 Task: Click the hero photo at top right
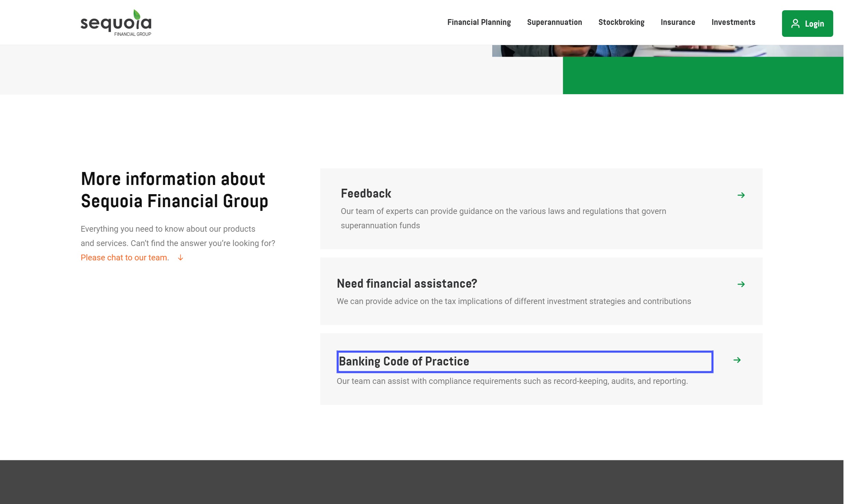[667, 51]
